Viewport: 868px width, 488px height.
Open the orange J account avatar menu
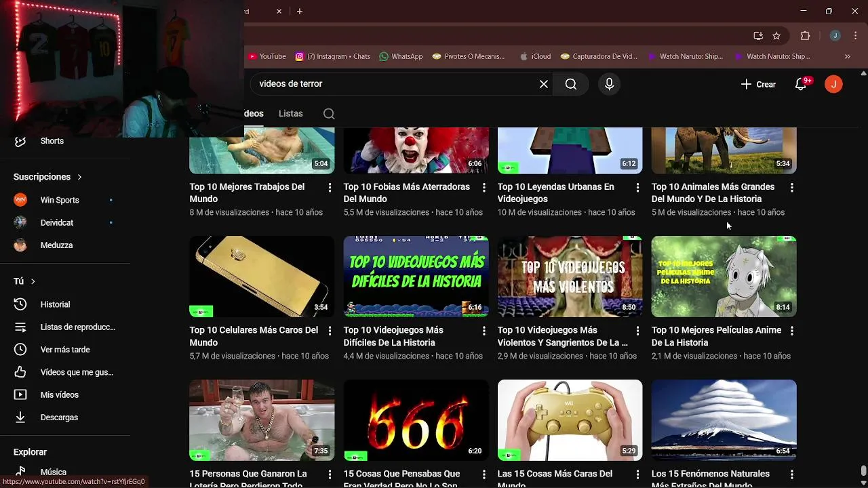coord(833,84)
